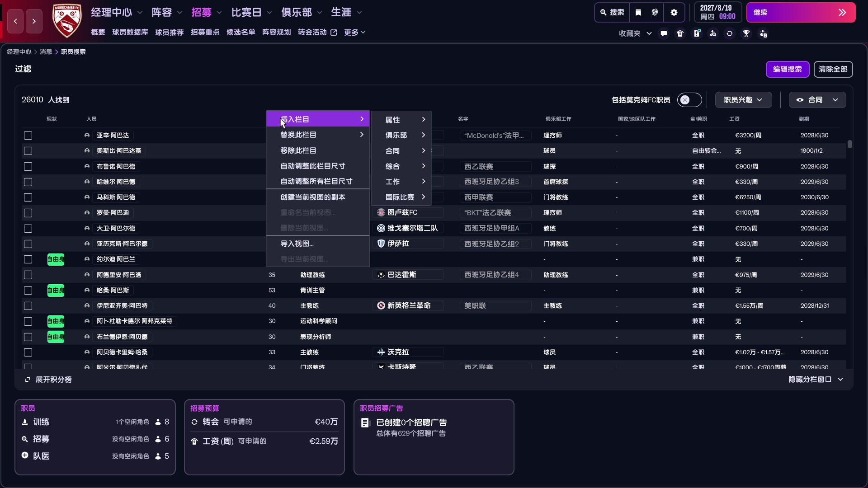Open the inbox chat bubble icon
Image resolution: width=868 pixels, height=488 pixels.
663,33
